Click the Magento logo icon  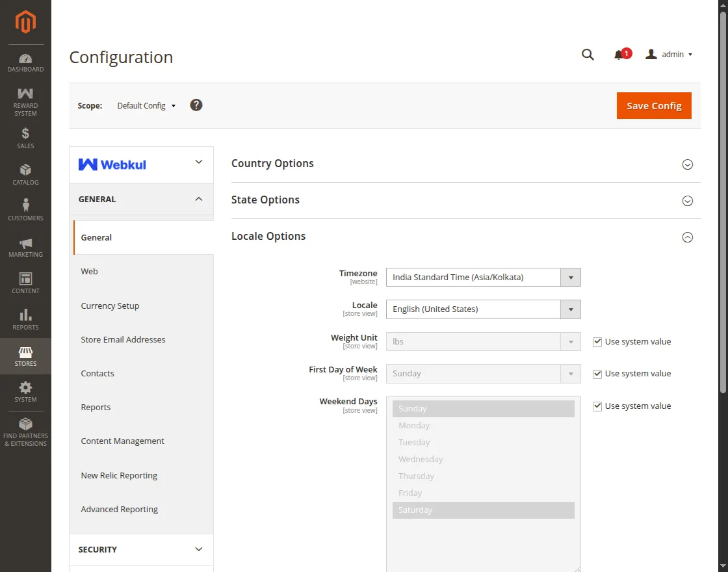tap(25, 22)
